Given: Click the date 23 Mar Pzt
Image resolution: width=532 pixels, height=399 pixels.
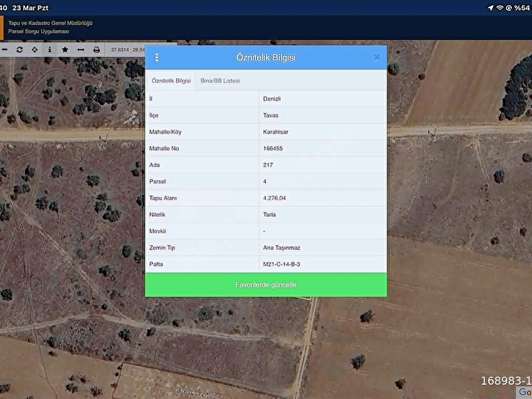Looking at the screenshot, I should tap(30, 7).
